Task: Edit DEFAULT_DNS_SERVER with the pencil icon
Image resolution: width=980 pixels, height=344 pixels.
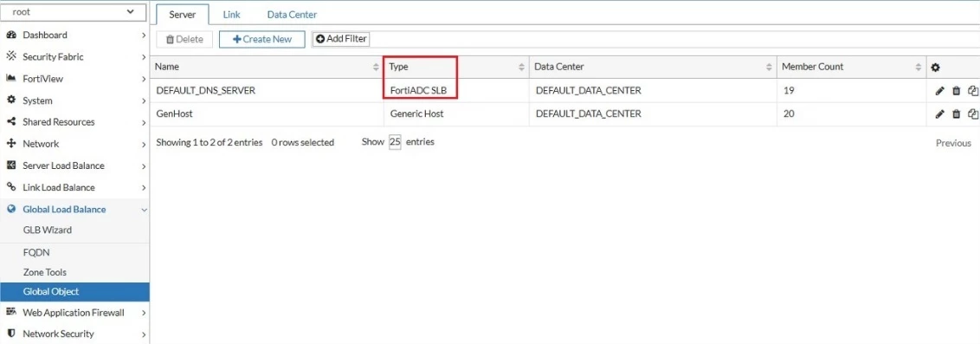Action: [x=939, y=91]
